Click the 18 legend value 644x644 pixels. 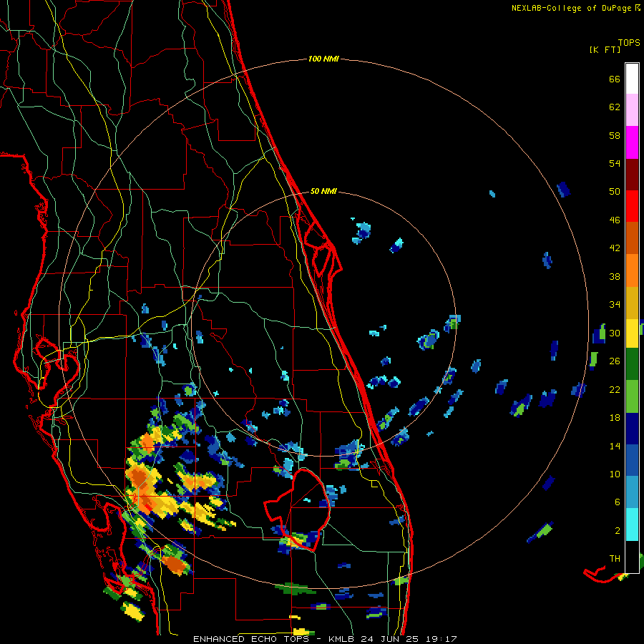[x=615, y=418]
